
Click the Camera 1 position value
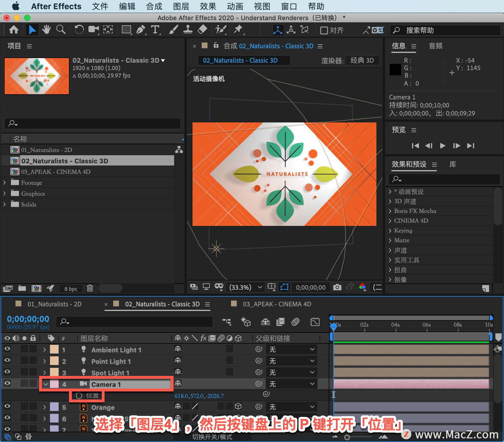tap(199, 396)
